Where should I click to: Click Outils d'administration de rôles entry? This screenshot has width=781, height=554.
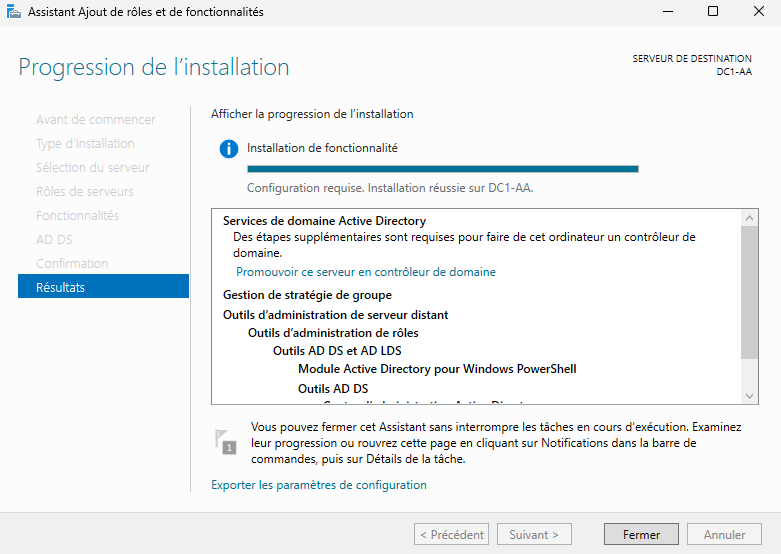333,333
